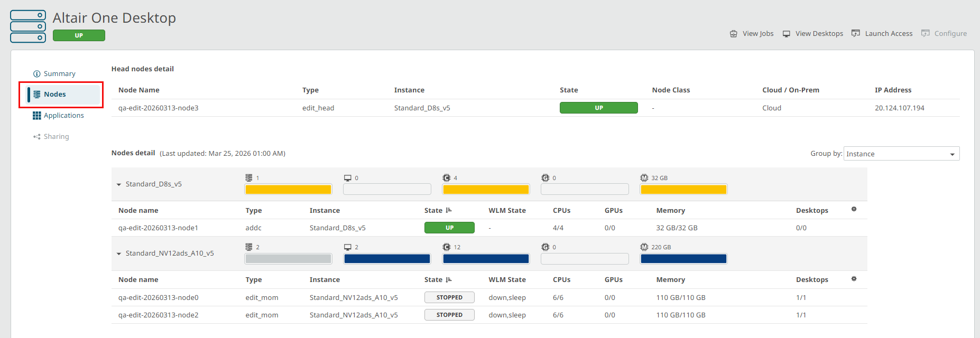Click the Configure link
Screen dimensions: 980x338
[x=950, y=34]
